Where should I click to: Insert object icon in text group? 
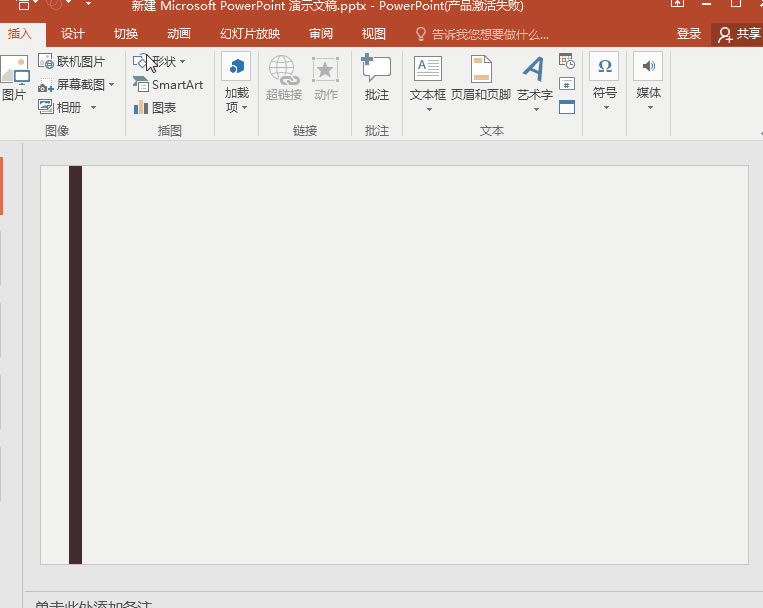click(567, 107)
